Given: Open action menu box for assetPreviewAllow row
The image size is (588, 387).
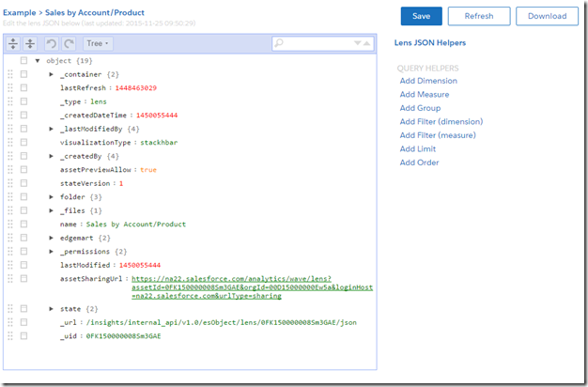Looking at the screenshot, I should 24,169.
